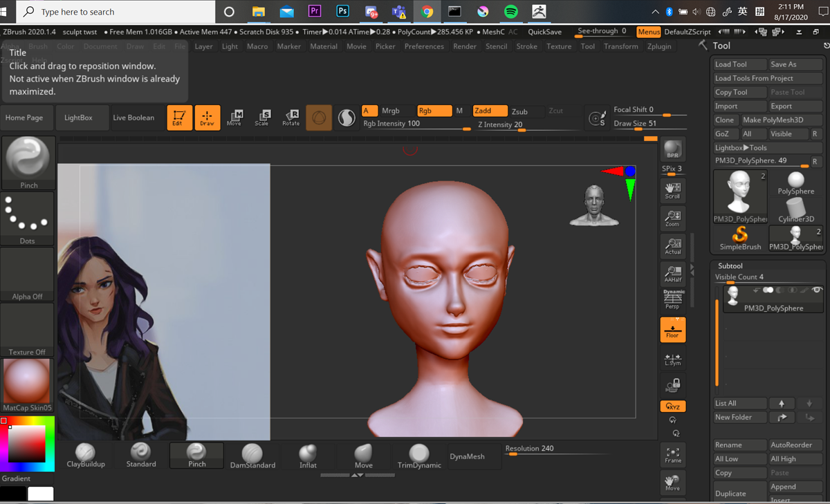This screenshot has width=830, height=504.
Task: Open the Stroke menu
Action: click(526, 46)
